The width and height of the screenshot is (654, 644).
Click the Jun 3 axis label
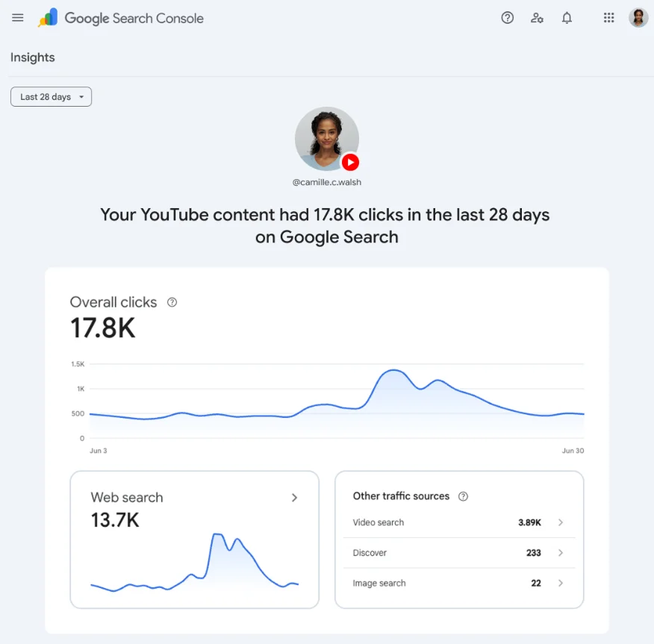[x=99, y=451]
